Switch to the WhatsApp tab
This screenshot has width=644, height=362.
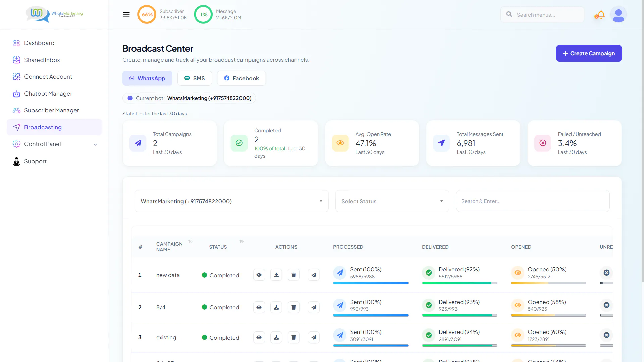[x=147, y=78]
